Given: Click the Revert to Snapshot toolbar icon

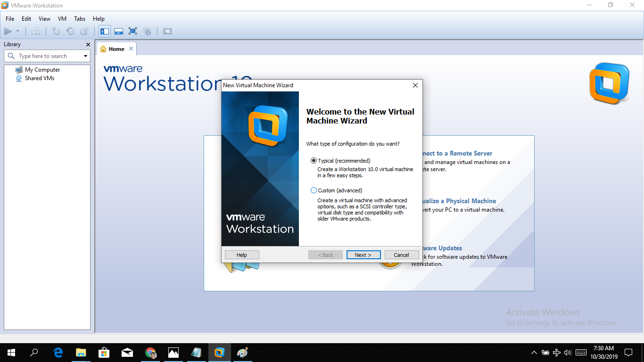Looking at the screenshot, I should click(70, 32).
